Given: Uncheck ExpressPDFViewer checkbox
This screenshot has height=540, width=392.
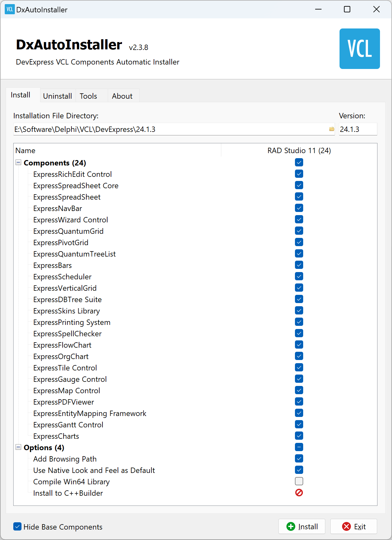Looking at the screenshot, I should 299,401.
